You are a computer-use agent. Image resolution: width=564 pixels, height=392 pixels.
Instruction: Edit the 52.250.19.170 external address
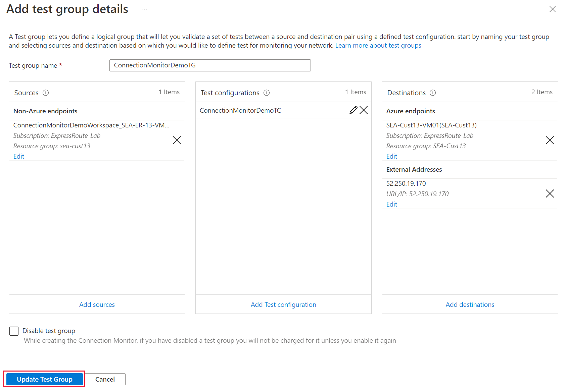(x=391, y=204)
